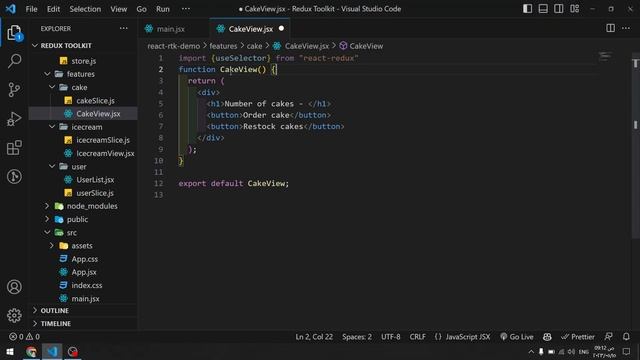Viewport: 640px width, 360px height.
Task: Open the Accounts menu icon
Action: pos(14,287)
